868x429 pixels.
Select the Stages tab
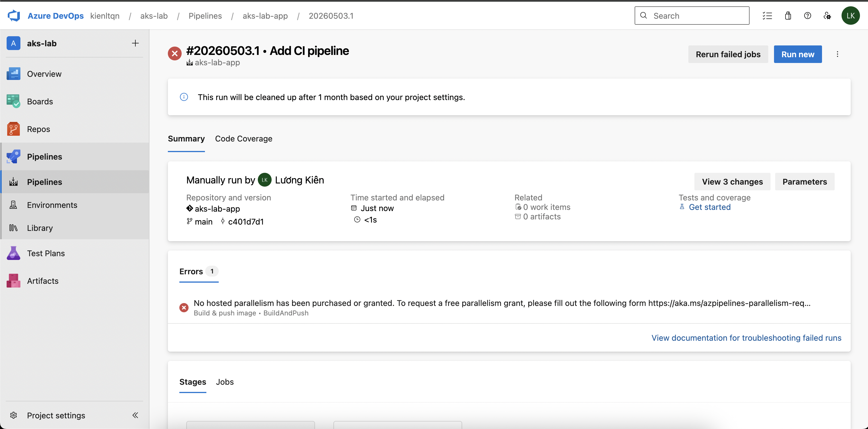(x=193, y=382)
